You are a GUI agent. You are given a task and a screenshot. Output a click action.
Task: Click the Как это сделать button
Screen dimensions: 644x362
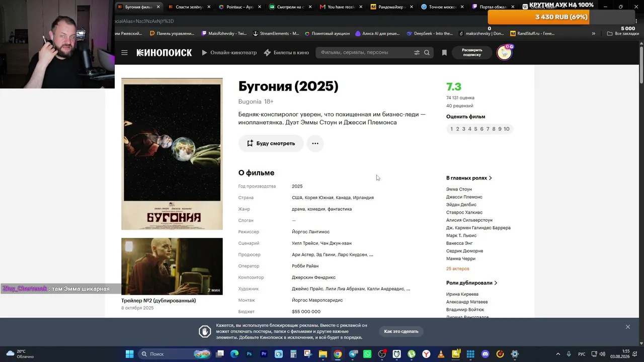(x=401, y=331)
